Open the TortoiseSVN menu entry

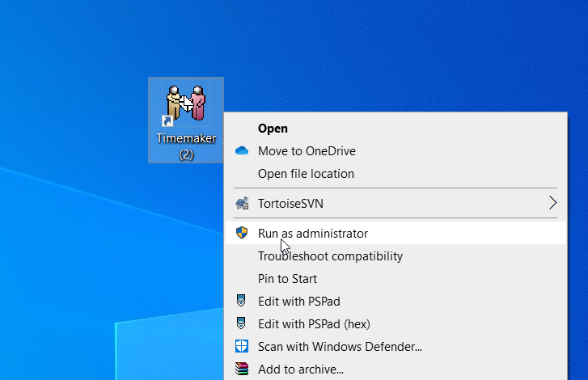coord(396,203)
